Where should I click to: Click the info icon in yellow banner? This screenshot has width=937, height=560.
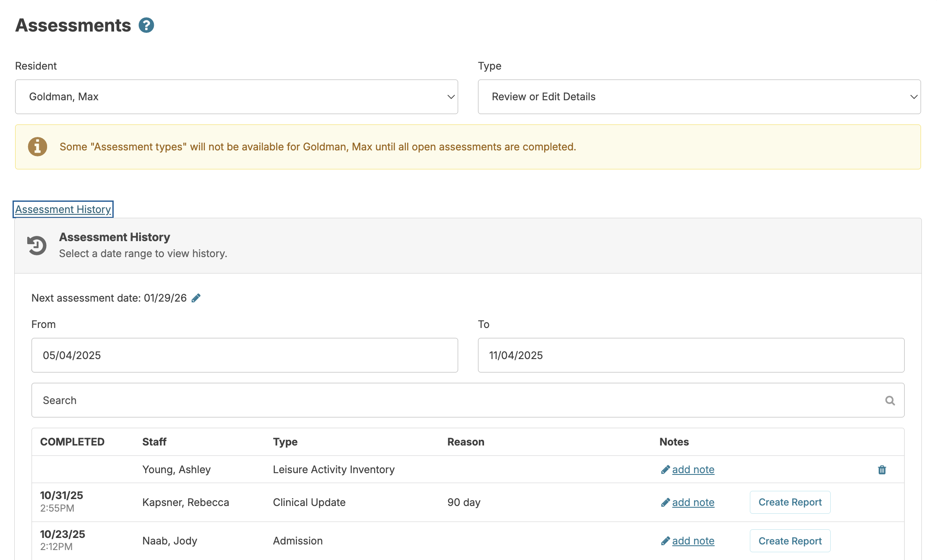[x=38, y=147]
